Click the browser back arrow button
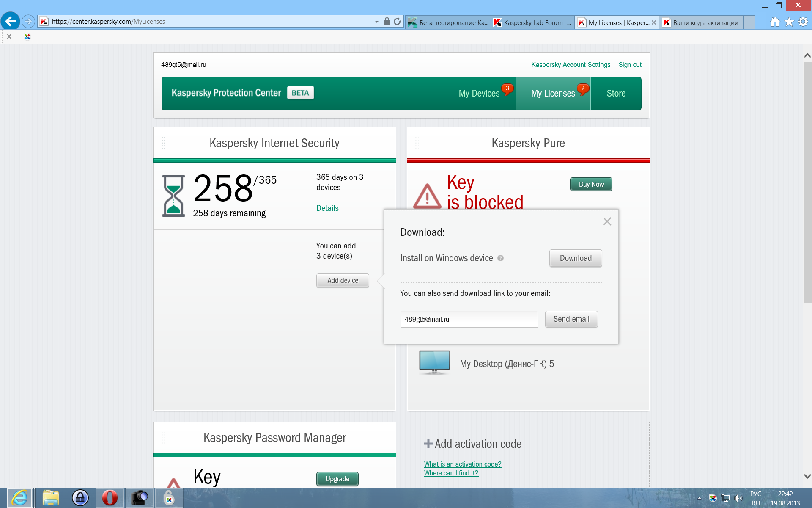Viewport: 812px width, 508px height. [x=11, y=21]
